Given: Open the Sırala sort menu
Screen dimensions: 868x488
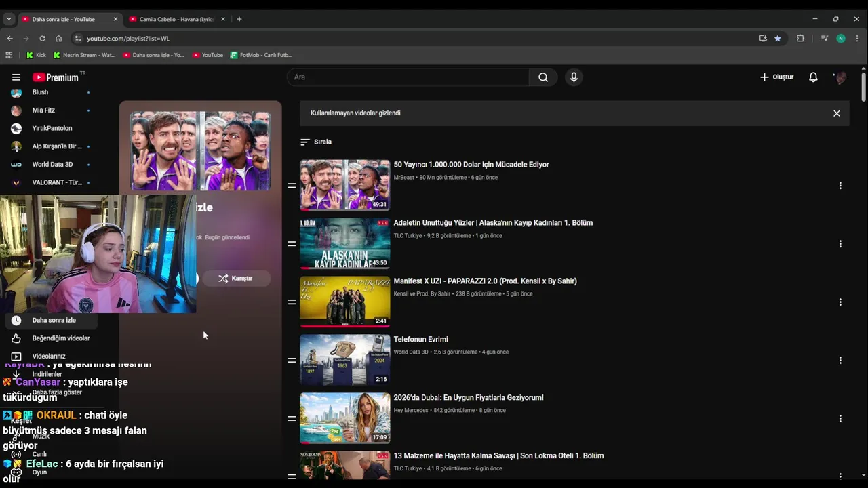Looking at the screenshot, I should (x=316, y=142).
